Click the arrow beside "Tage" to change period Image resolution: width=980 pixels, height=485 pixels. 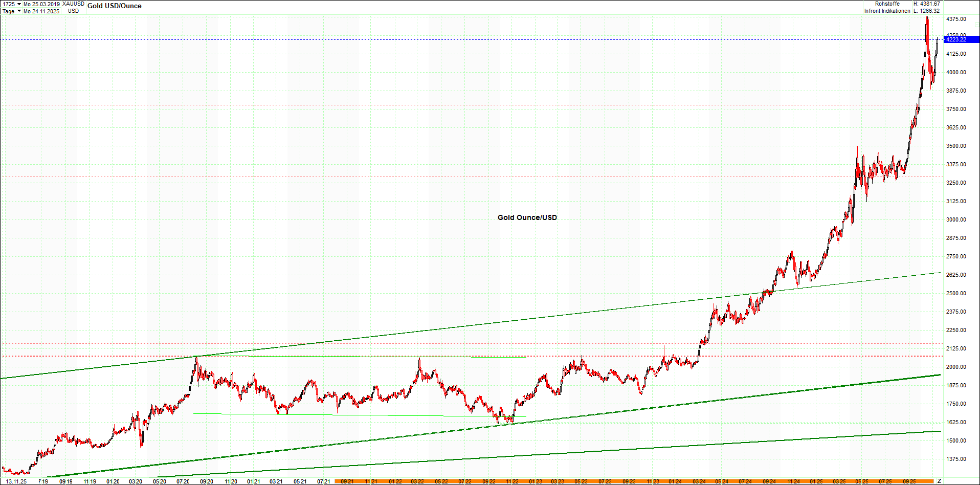tap(19, 11)
